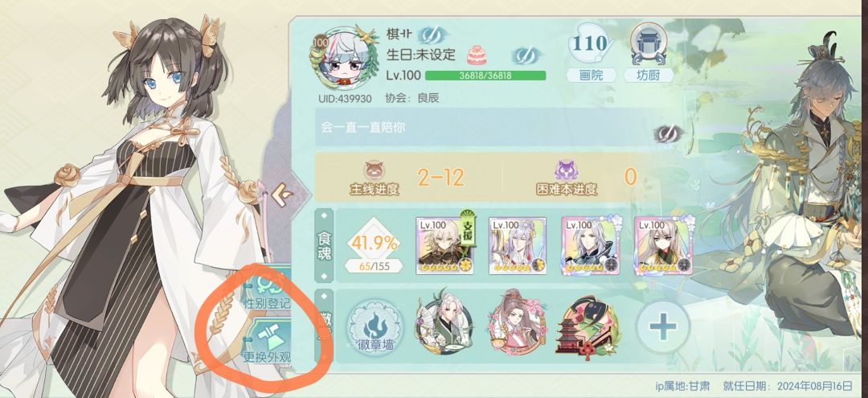The width and height of the screenshot is (868, 398).
Task: Collapse panel with the left chevron arrow
Action: coord(282,195)
